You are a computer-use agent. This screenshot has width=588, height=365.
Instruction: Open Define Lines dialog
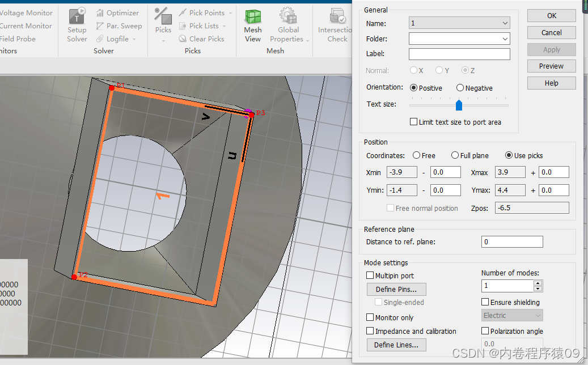tap(396, 345)
